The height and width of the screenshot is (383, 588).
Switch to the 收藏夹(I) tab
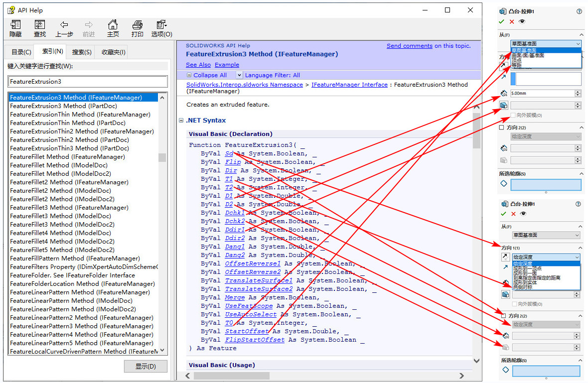114,52
